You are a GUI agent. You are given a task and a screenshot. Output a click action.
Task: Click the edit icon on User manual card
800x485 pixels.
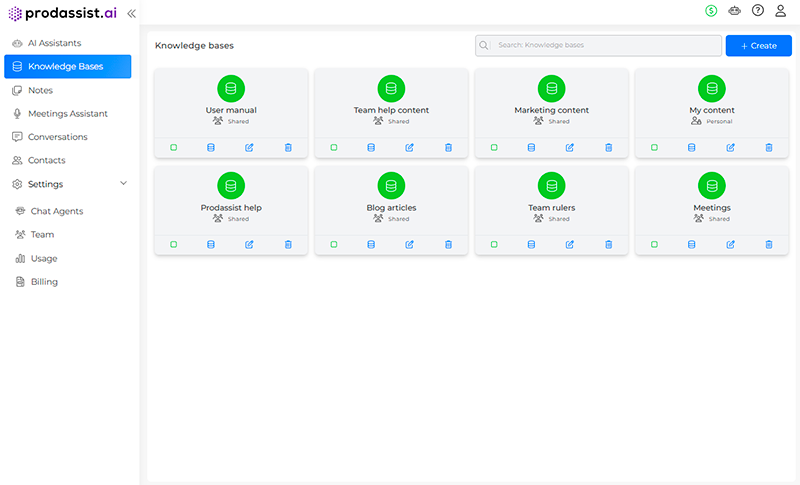[249, 147]
